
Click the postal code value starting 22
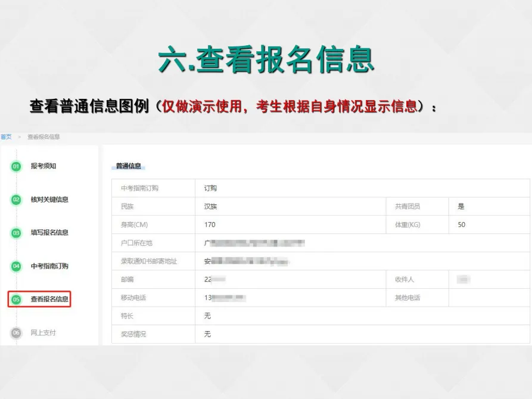(215, 279)
